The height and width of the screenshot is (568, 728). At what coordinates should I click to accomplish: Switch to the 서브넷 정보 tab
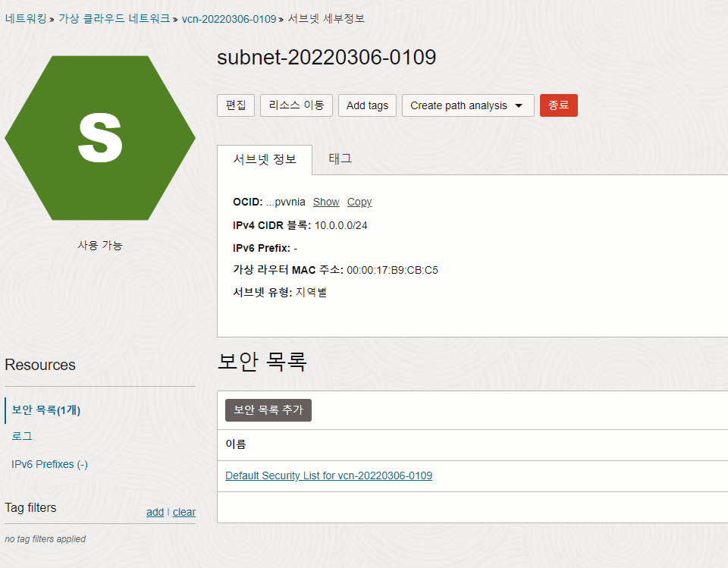click(x=264, y=159)
